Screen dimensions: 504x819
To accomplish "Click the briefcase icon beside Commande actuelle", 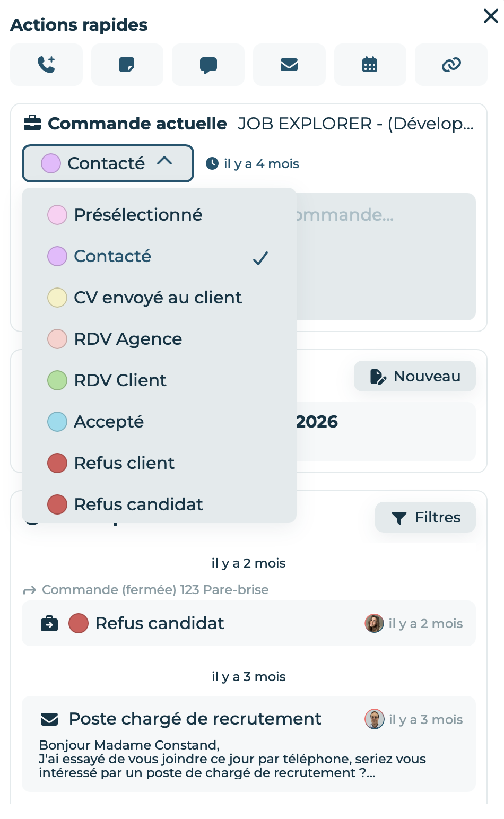I will (x=32, y=123).
